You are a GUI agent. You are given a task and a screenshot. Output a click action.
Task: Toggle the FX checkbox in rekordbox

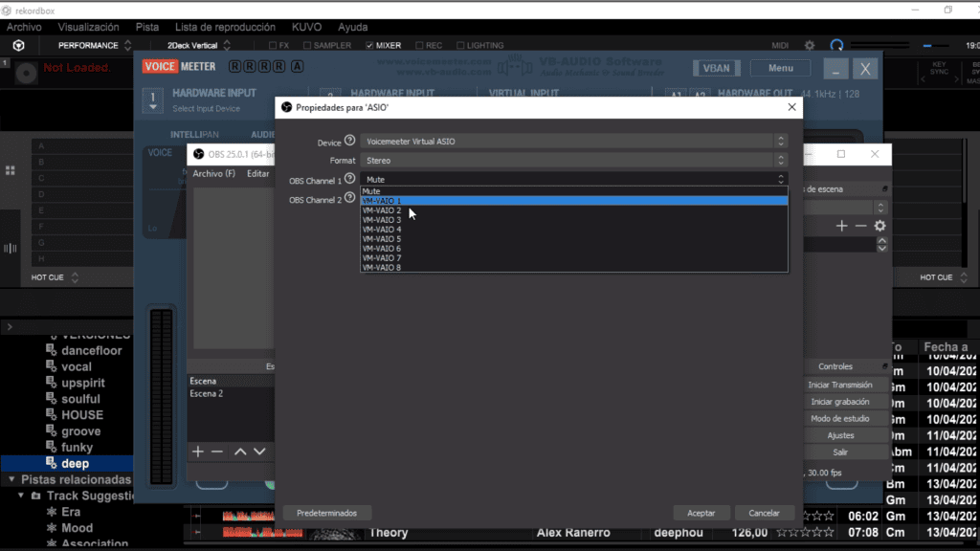coord(273,46)
